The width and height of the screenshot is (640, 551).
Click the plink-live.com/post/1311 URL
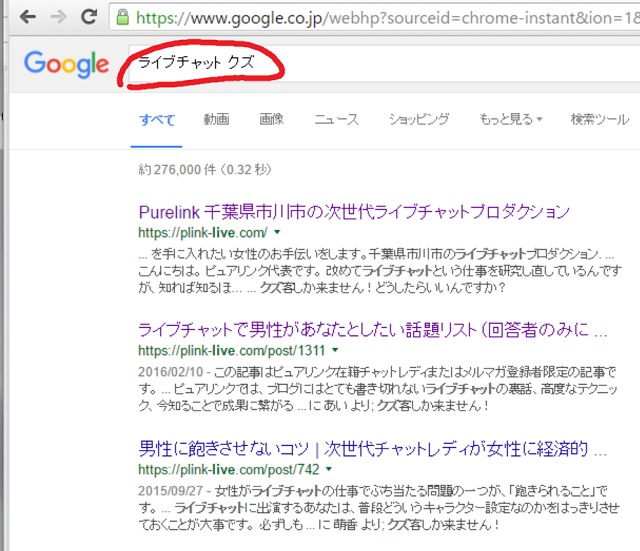231,351
